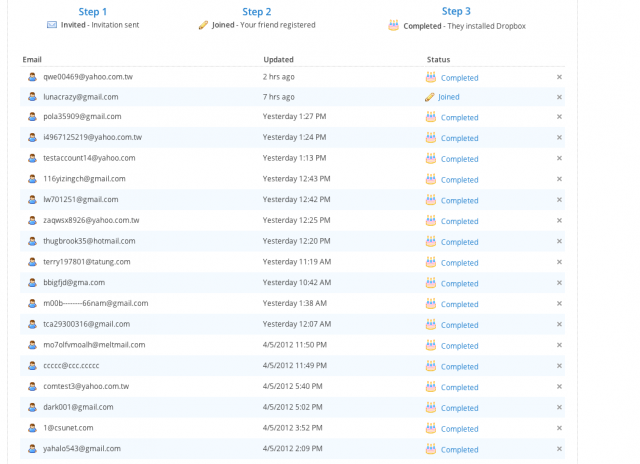This screenshot has width=640, height=464.
Task: Open Completed status for qwe00469@yahoo.com.tw
Action: click(459, 78)
